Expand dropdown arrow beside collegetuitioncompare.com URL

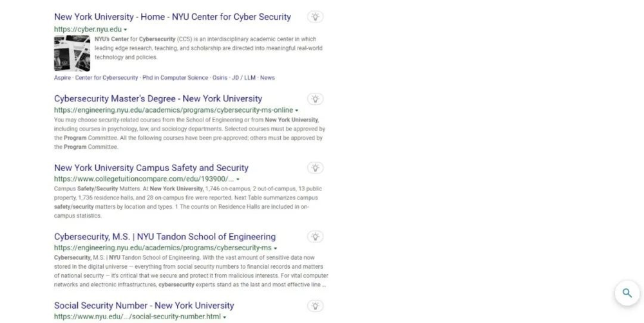coord(238,180)
